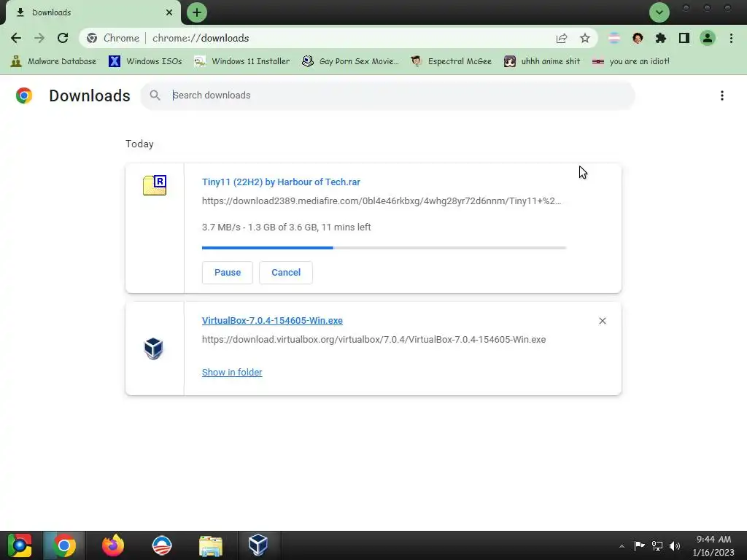Reload the downloads page
The height and width of the screenshot is (560, 747).
[x=63, y=38]
